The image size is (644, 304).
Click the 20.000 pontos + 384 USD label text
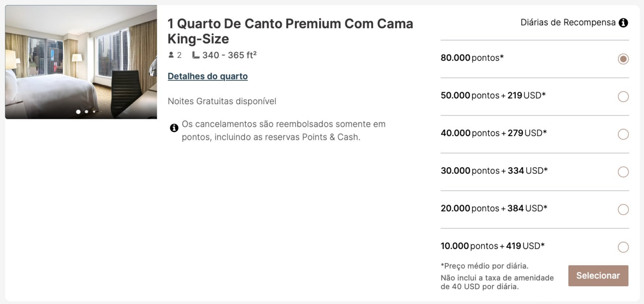pyautogui.click(x=494, y=208)
